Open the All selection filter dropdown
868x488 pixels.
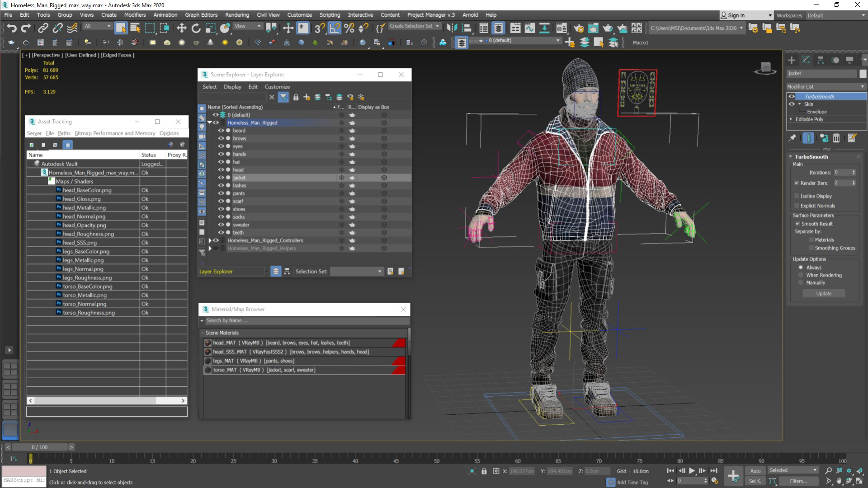click(x=97, y=26)
